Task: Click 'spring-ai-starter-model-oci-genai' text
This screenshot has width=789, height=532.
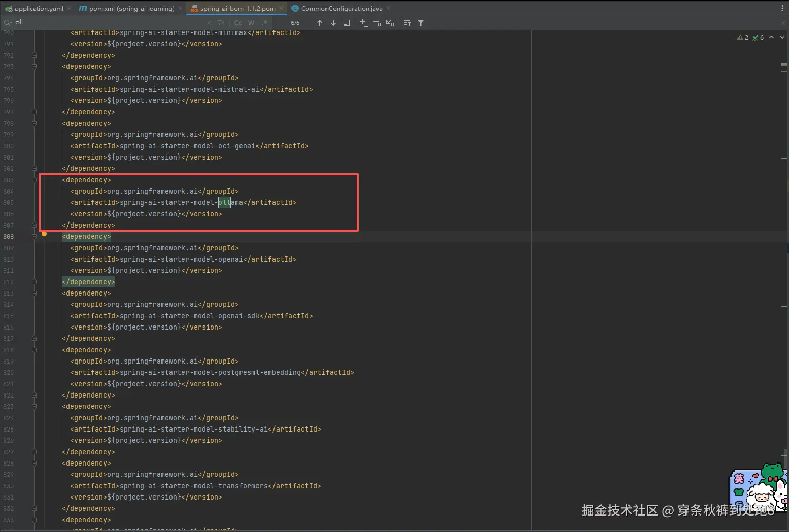Action: 187,146
